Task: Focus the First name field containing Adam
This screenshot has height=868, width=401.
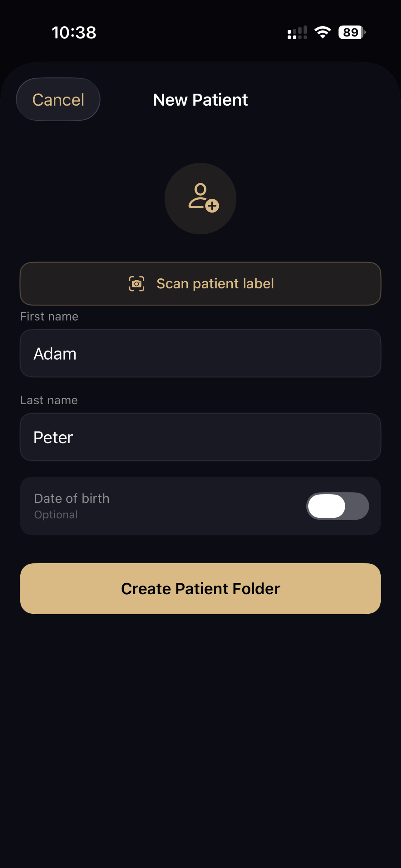Action: [200, 353]
